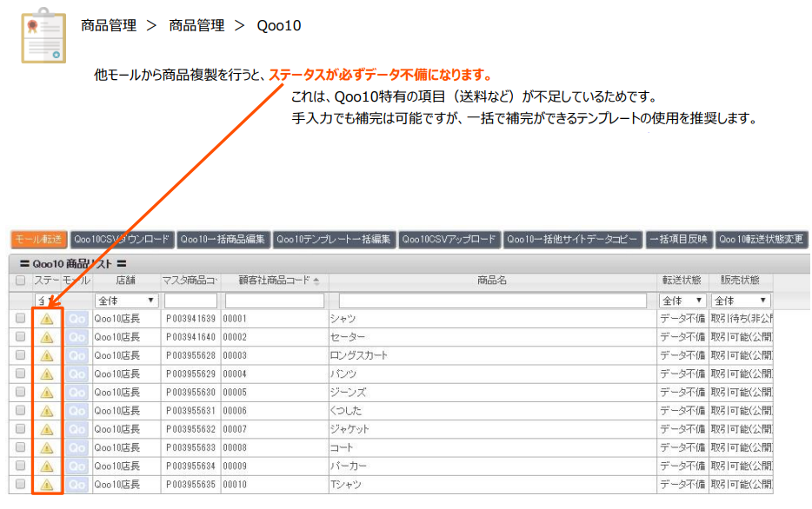Click the product management clipboard icon
812x509 pixels.
coord(43,35)
